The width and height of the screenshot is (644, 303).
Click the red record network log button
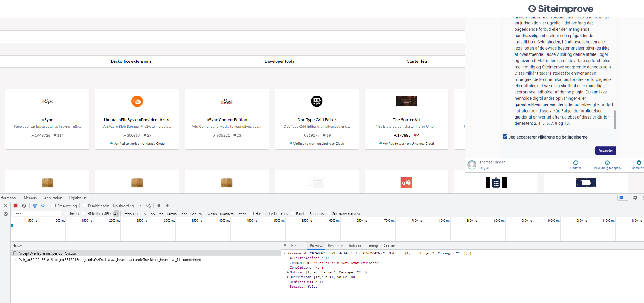pyautogui.click(x=16, y=206)
